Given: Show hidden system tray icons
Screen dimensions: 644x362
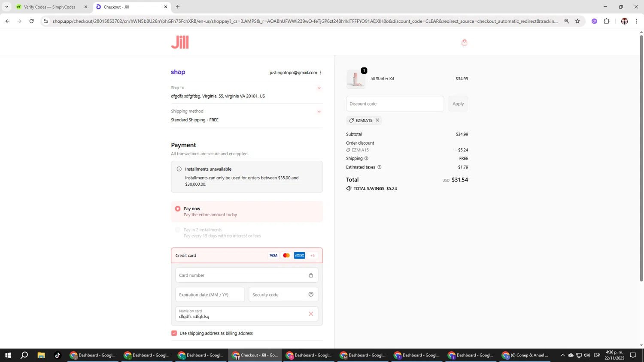Looking at the screenshot, I should [x=562, y=355].
